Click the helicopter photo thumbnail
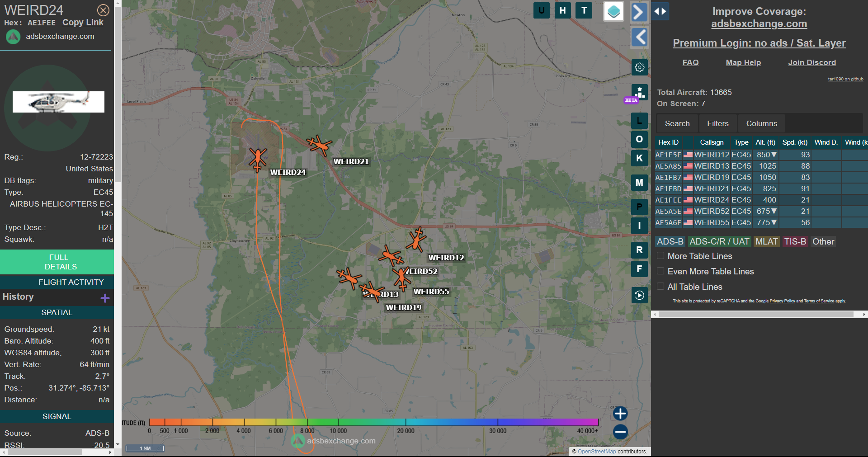The image size is (868, 457). [58, 102]
